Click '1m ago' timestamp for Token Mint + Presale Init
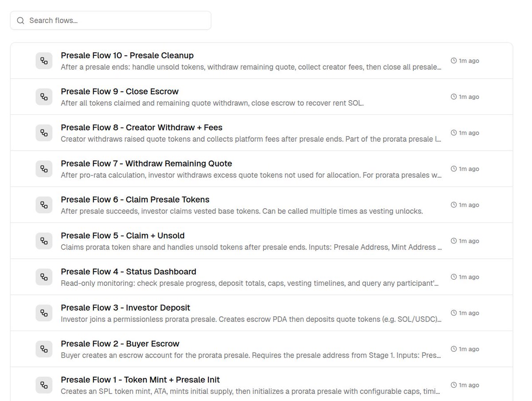The width and height of the screenshot is (532, 401). tap(469, 385)
